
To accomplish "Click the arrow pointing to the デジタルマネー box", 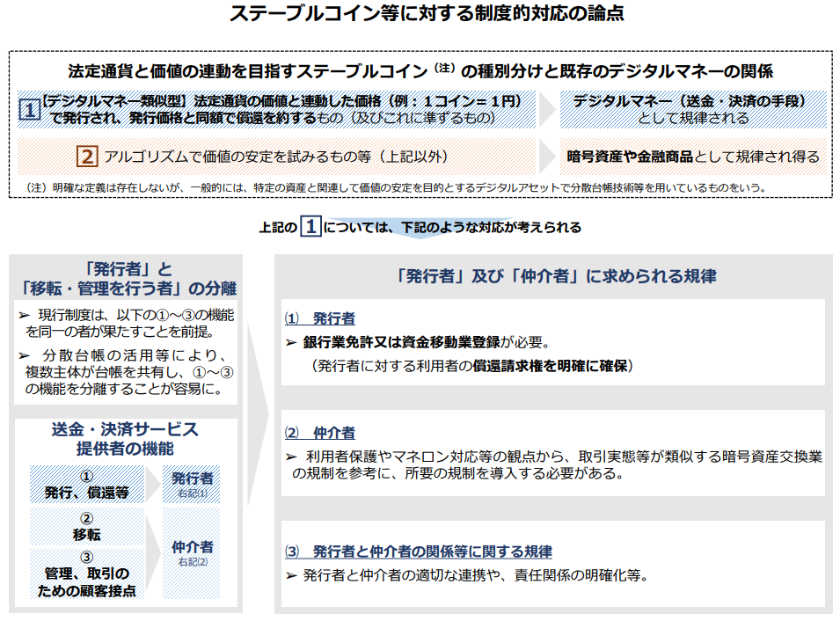I will pyautogui.click(x=547, y=110).
